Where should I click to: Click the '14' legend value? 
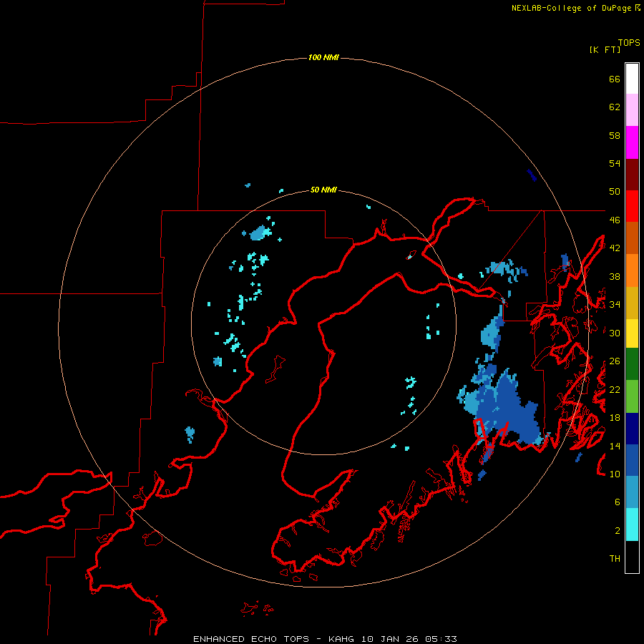click(615, 446)
